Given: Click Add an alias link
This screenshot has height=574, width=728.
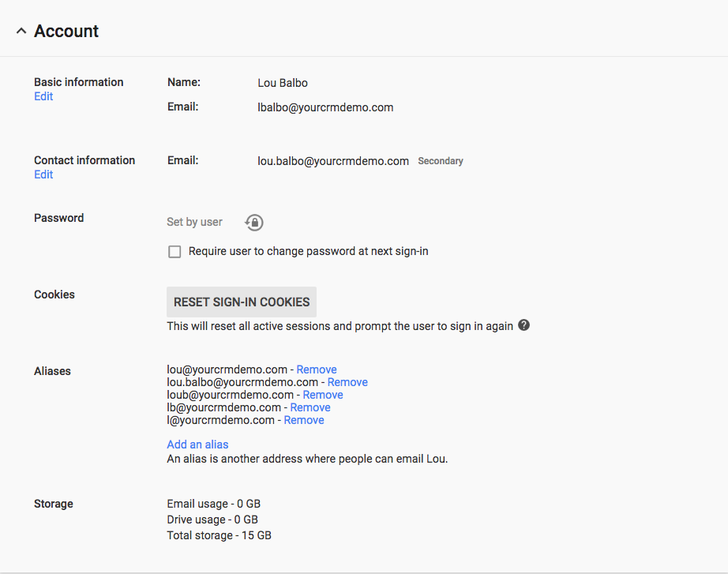Looking at the screenshot, I should [x=197, y=445].
